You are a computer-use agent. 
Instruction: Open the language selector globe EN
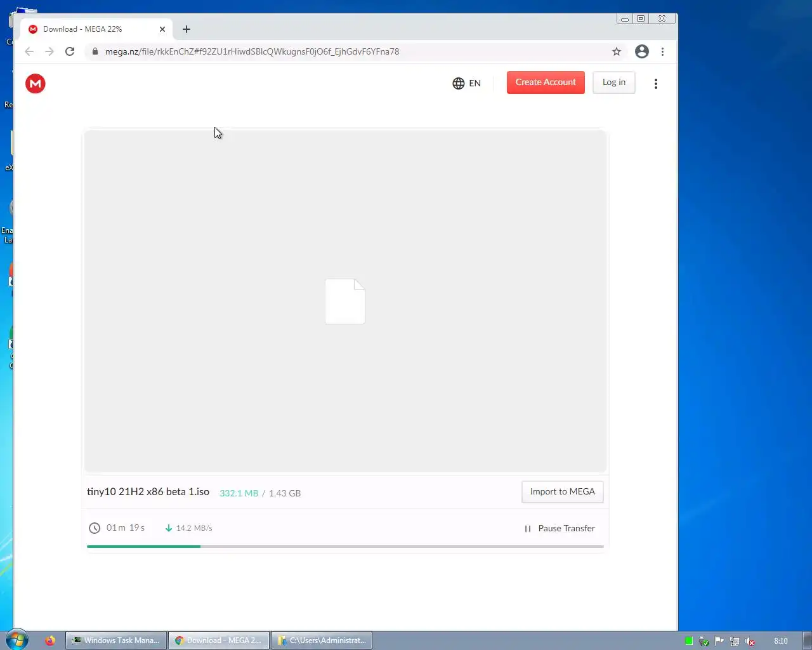pos(466,83)
